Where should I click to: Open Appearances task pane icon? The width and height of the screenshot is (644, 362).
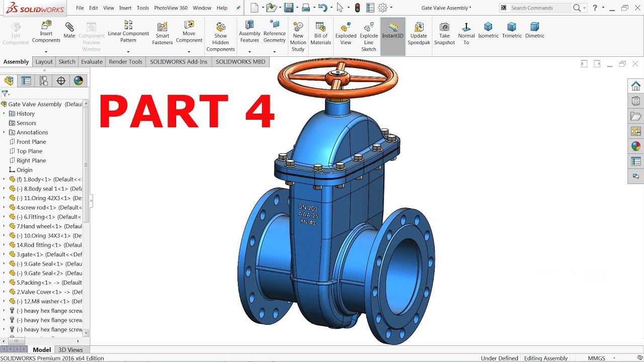point(636,146)
